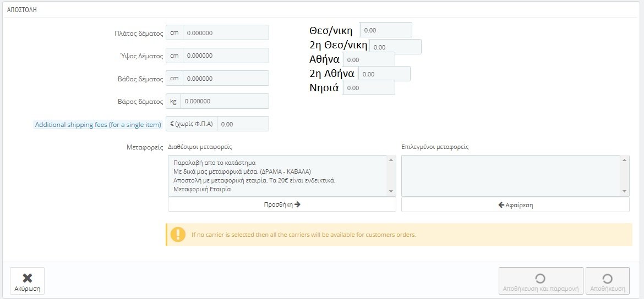Select 'Αποστολή με μεταφορική εταιρία' carrier option
The width and height of the screenshot is (644, 299).
coord(254,180)
